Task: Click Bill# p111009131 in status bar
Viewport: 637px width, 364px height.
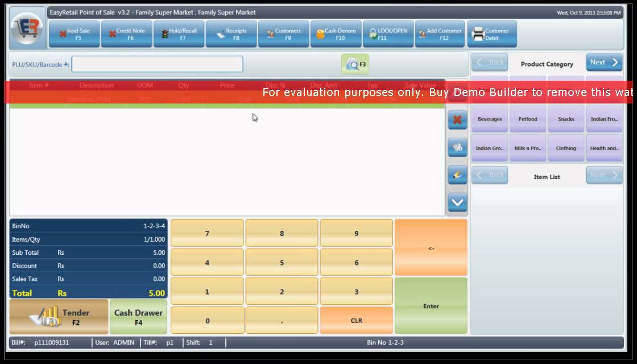Action: [x=40, y=342]
